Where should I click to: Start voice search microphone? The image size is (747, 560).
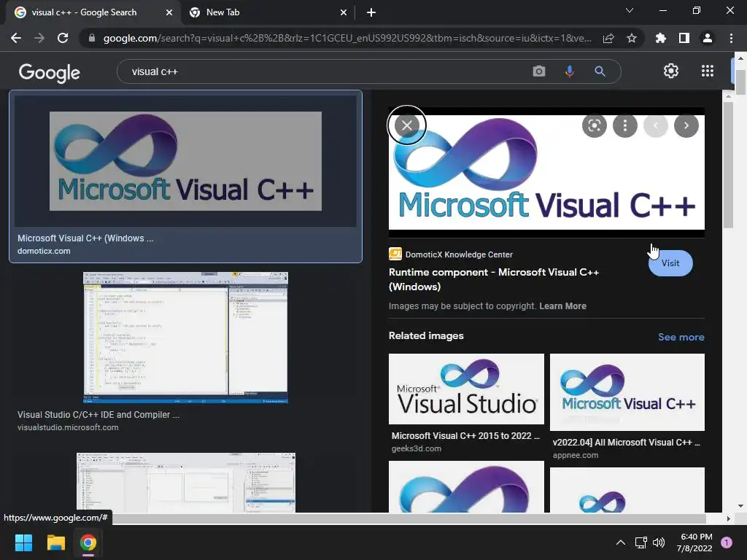pos(569,71)
